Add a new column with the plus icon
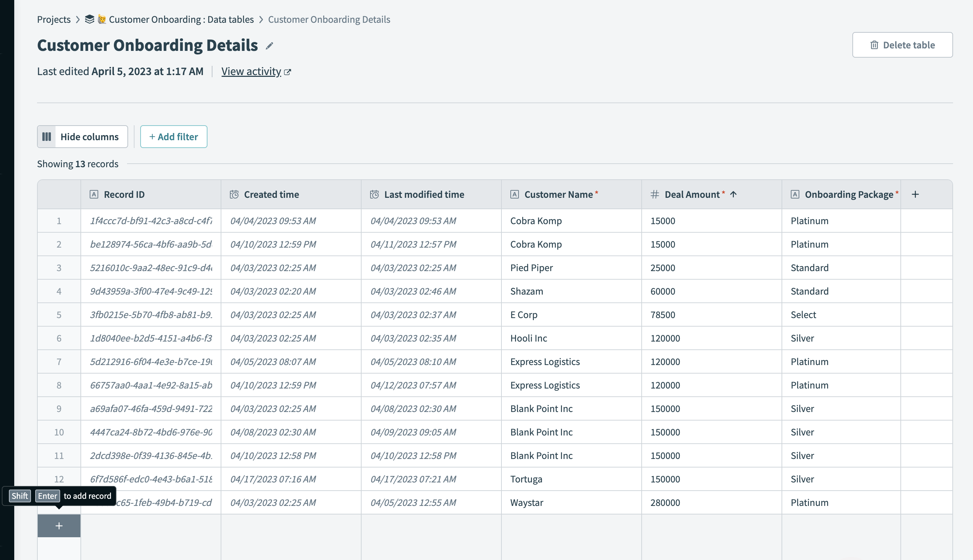 point(915,194)
